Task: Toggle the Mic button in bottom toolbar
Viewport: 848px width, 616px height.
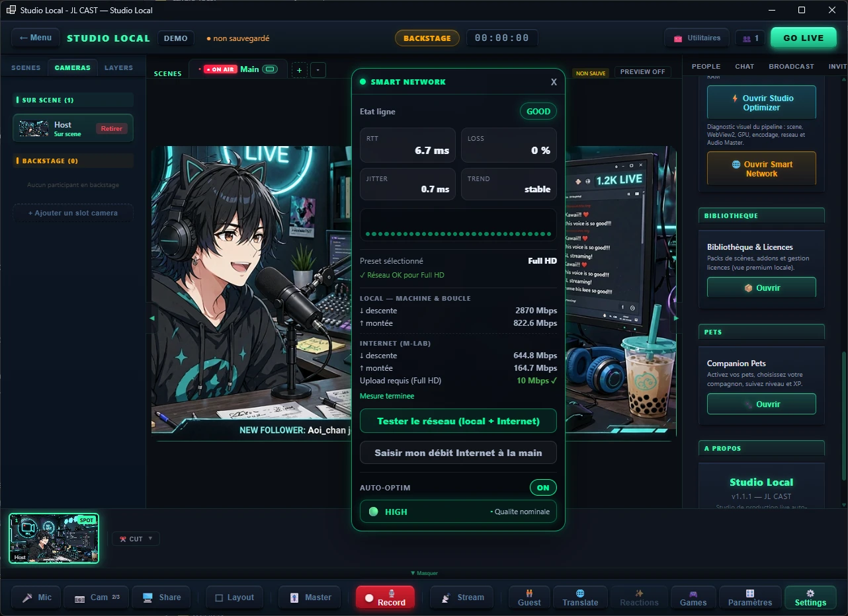Action: [x=36, y=597]
